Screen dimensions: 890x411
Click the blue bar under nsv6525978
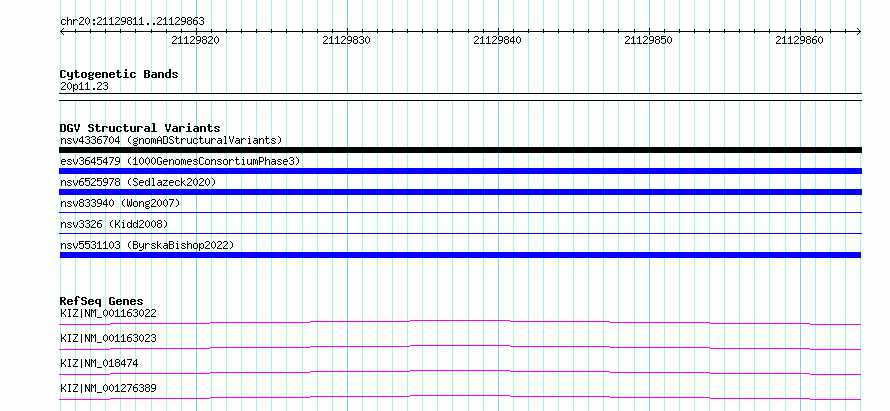pos(460,192)
